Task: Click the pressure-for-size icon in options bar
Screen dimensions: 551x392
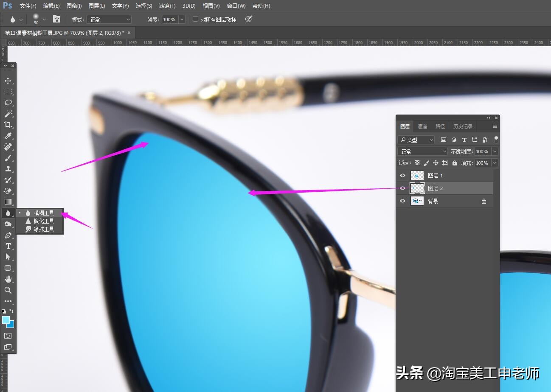Action: point(249,19)
